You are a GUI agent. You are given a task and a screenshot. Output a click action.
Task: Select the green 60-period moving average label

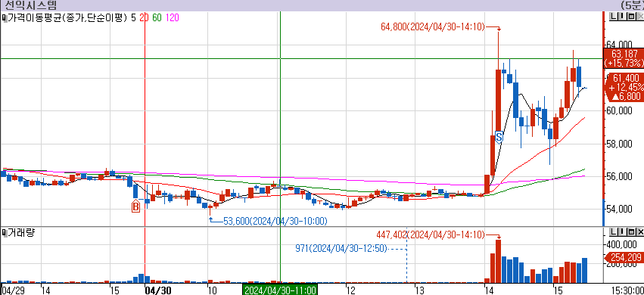[157, 17]
